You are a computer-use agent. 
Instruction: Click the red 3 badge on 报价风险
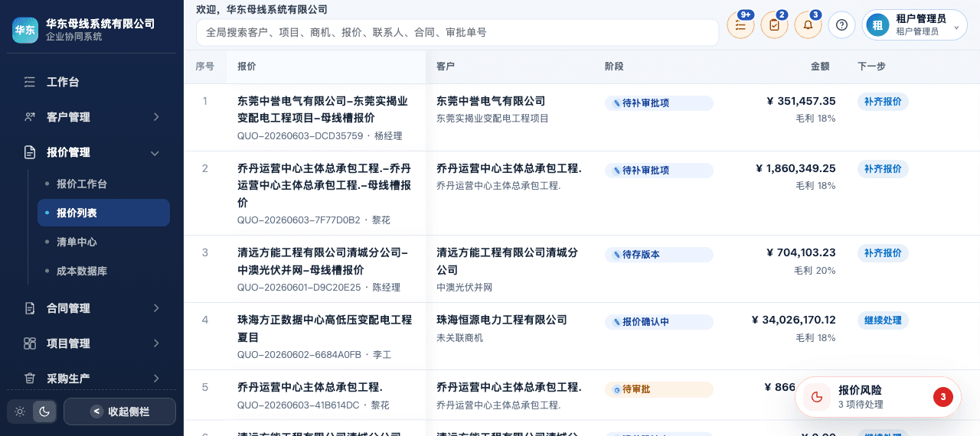point(942,397)
